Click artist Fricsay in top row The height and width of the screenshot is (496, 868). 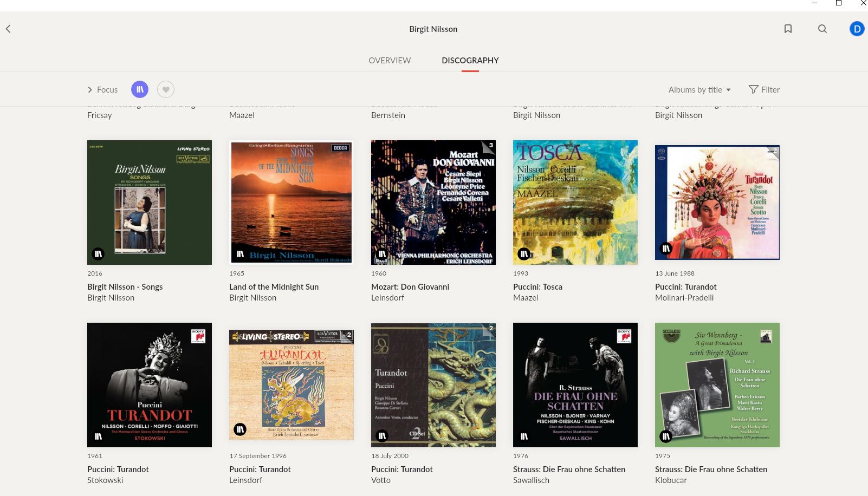click(99, 115)
